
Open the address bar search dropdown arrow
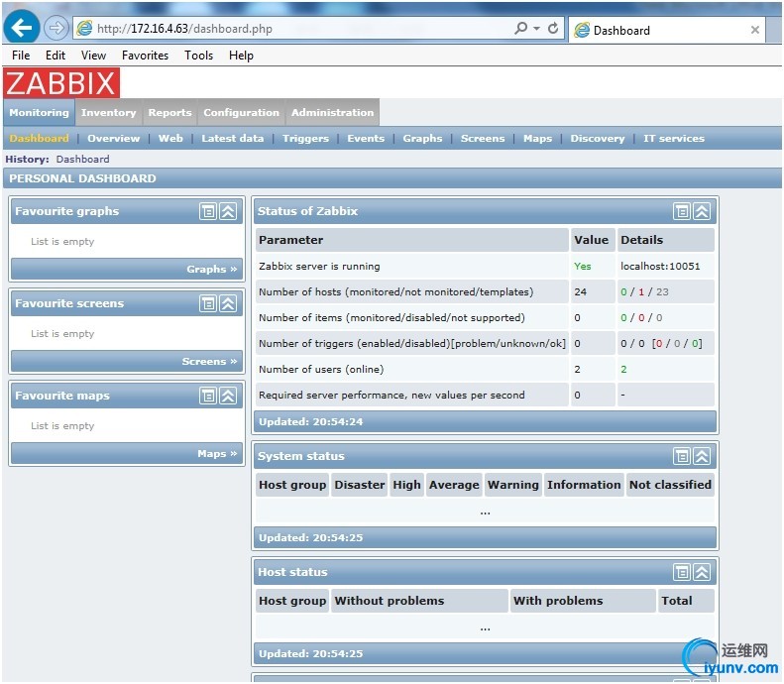pos(536,29)
